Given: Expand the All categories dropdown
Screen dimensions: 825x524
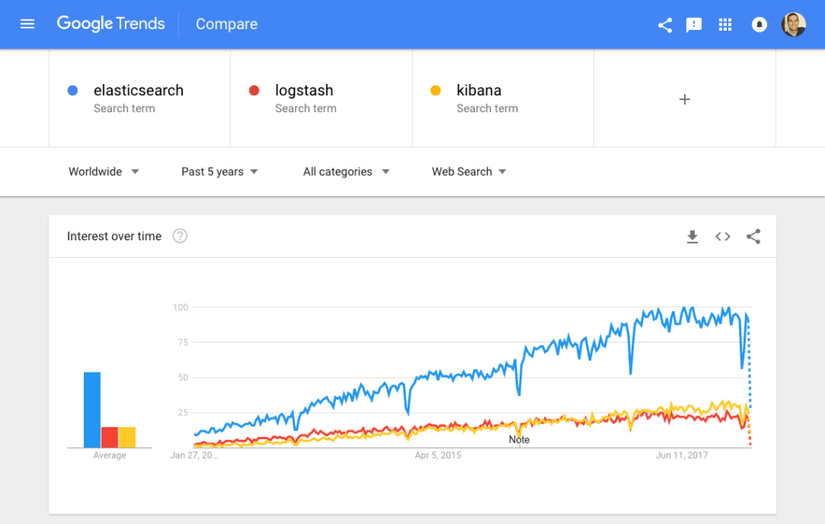Looking at the screenshot, I should pos(346,172).
